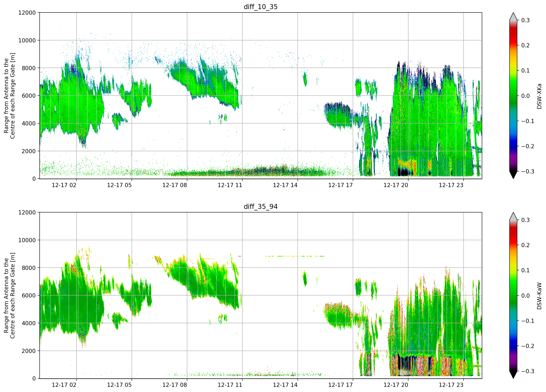Select the diff_35_94 y-axis range label
546x392 pixels.
tap(9, 295)
